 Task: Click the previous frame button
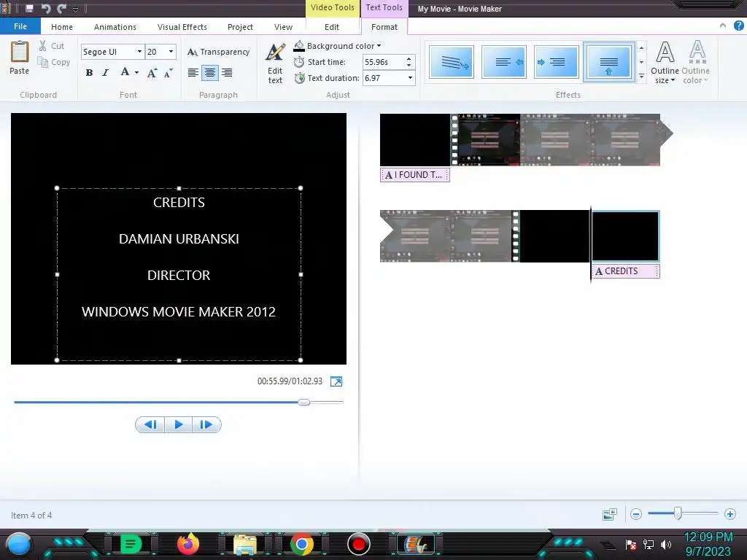point(150,425)
